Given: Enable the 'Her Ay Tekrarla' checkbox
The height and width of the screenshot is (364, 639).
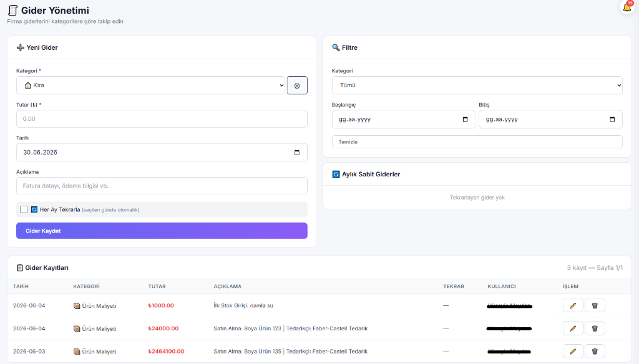Looking at the screenshot, I should (24, 209).
